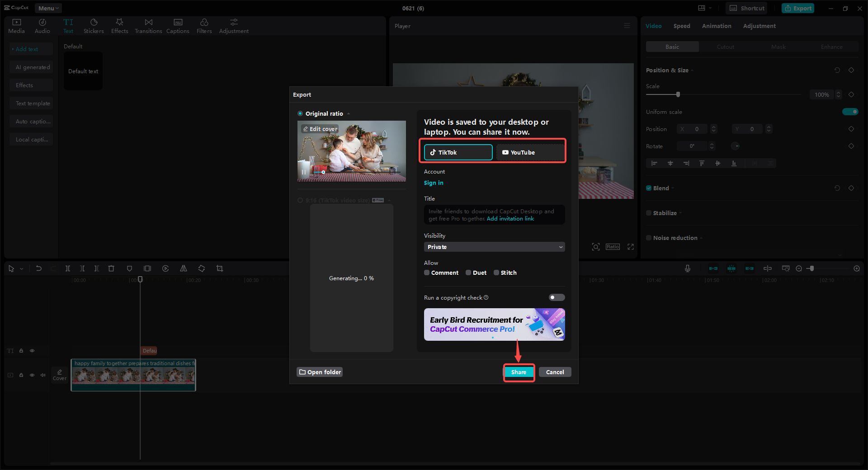
Task: Select the Original ratio radio button
Action: 300,113
